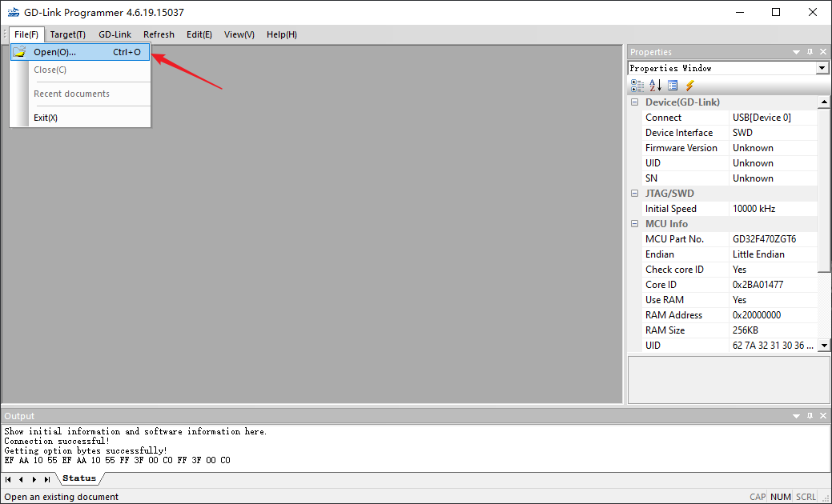Screen dimensions: 832x504
Task: Click the Properties vertical scrollbar thumb
Action: [823, 190]
